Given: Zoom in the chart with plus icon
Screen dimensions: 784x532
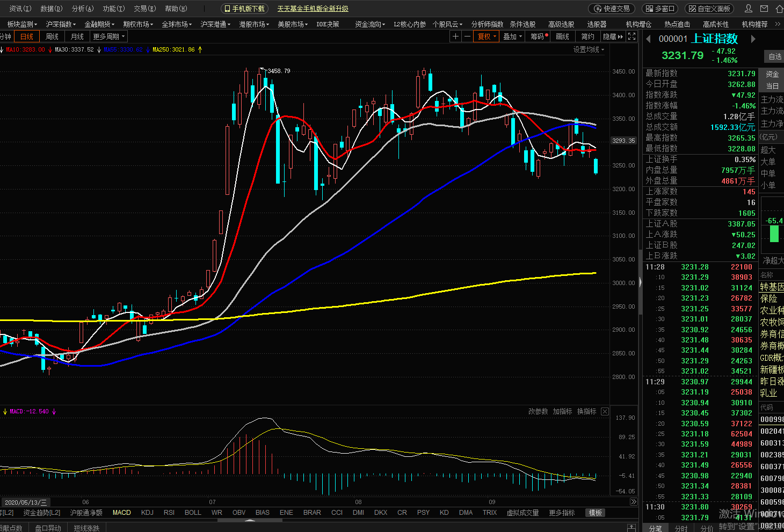Looking at the screenshot, I should [455, 37].
